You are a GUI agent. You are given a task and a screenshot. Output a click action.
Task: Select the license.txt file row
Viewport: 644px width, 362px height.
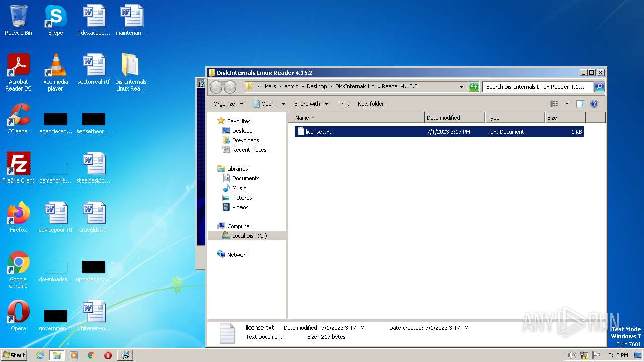click(439, 132)
